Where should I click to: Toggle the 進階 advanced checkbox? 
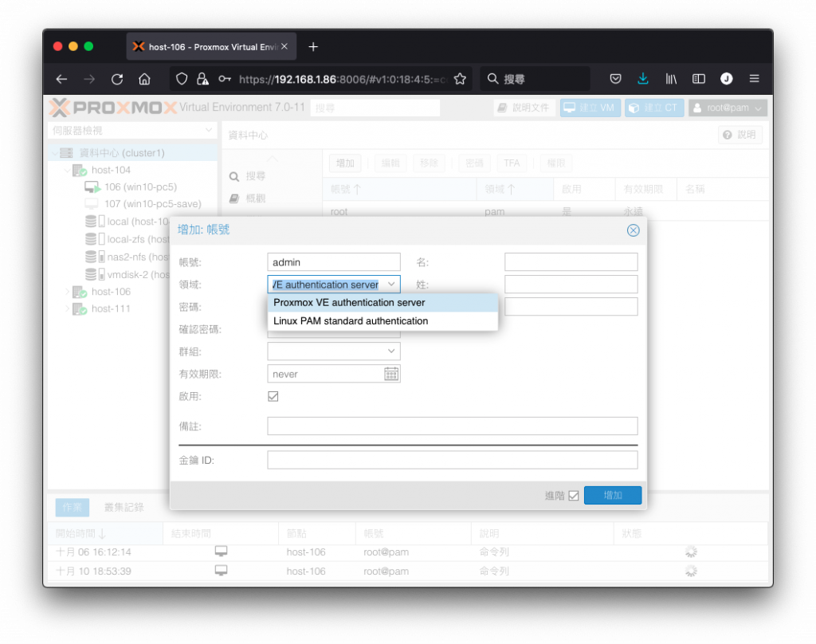[574, 496]
